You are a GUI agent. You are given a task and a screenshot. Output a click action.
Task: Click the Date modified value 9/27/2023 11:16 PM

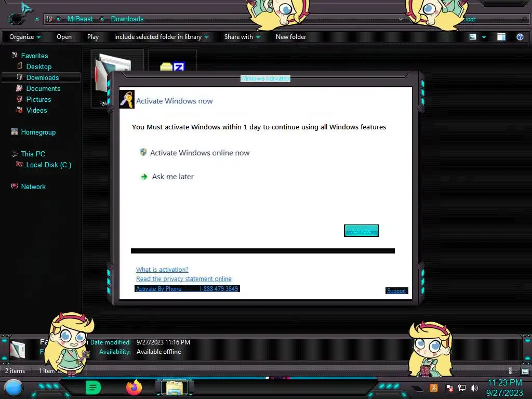tap(163, 342)
